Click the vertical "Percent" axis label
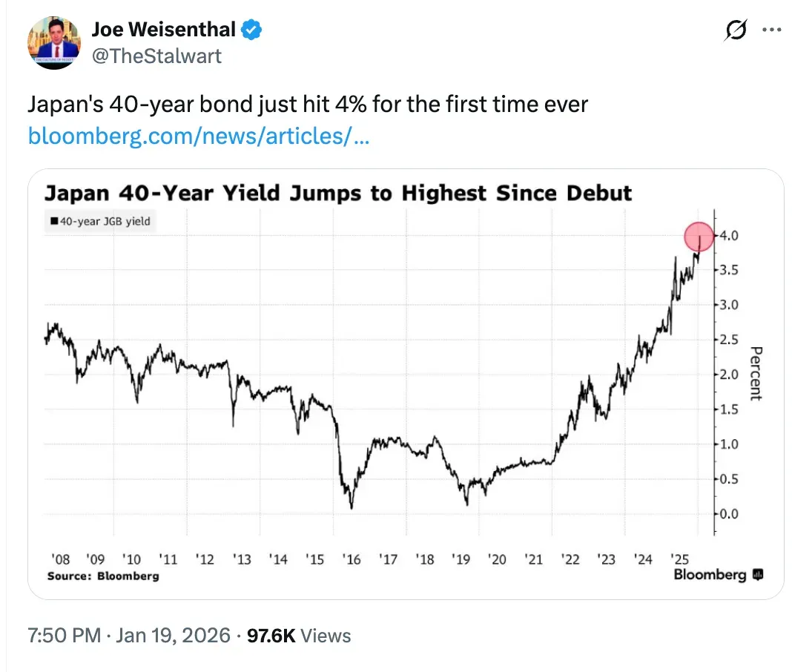Screen dimensions: 792x672 coord(756,372)
